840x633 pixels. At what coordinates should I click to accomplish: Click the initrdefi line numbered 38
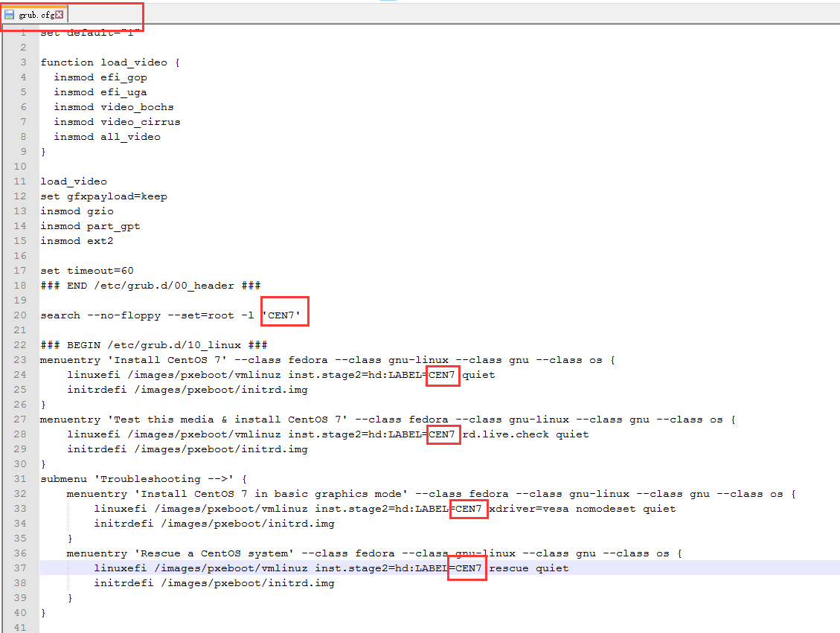[x=214, y=583]
